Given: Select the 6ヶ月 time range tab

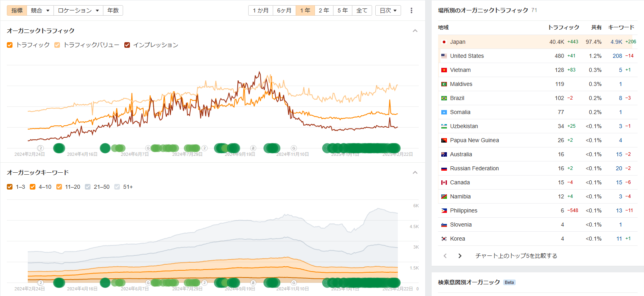Looking at the screenshot, I should click(284, 10).
